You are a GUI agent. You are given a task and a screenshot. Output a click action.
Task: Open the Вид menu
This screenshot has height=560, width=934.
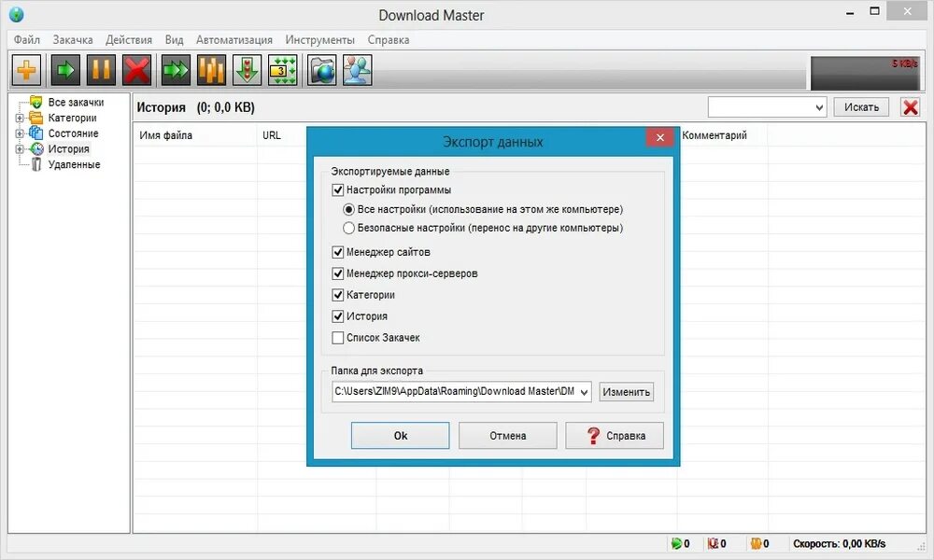[174, 40]
